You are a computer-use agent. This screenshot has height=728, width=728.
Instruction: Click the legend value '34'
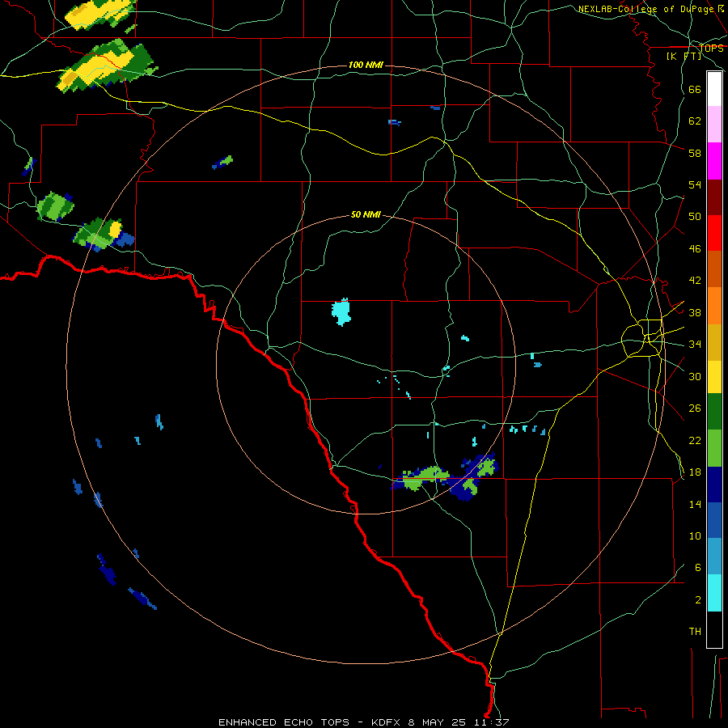pyautogui.click(x=695, y=345)
